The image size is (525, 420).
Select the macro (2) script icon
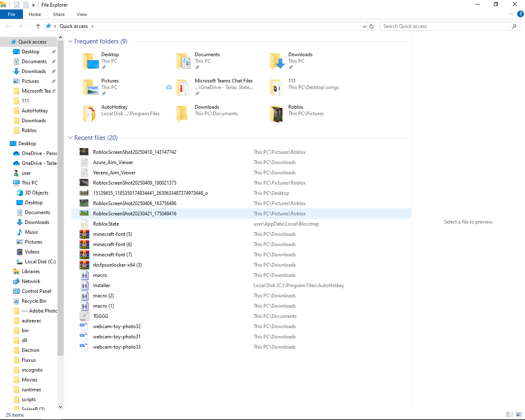(x=84, y=296)
